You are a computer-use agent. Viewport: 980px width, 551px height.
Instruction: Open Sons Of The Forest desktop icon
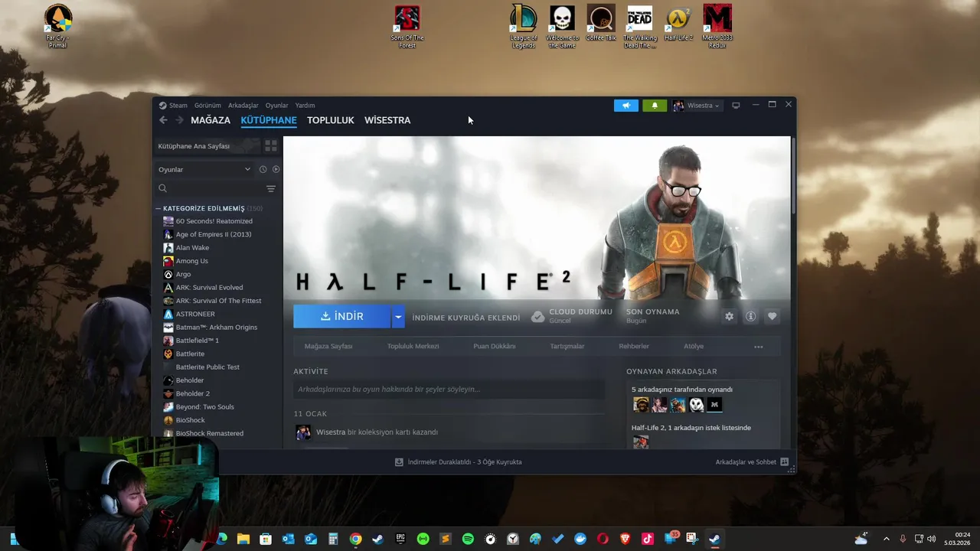407,27
